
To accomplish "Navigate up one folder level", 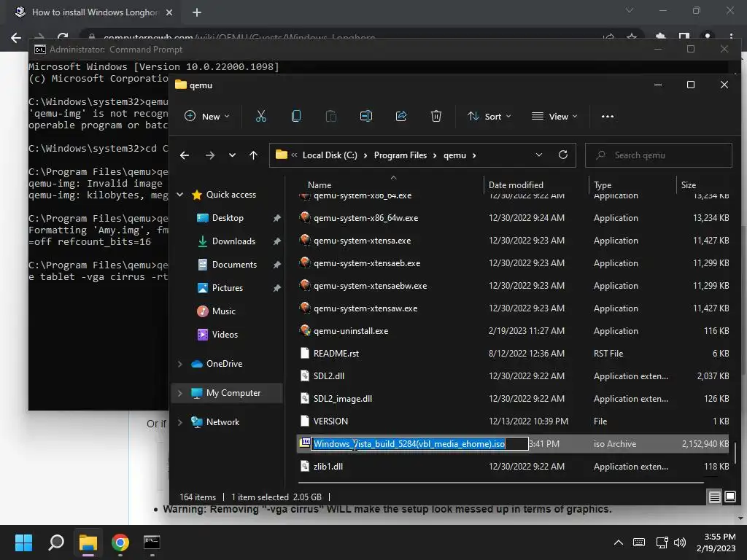I will [x=253, y=155].
